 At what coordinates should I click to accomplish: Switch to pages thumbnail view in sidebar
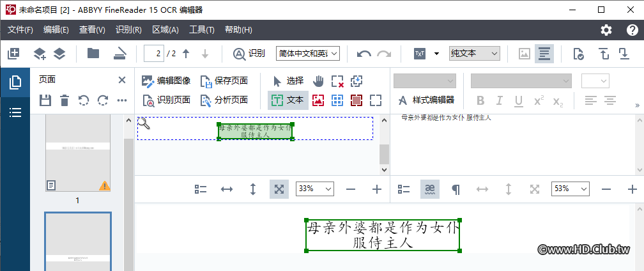pos(15,82)
